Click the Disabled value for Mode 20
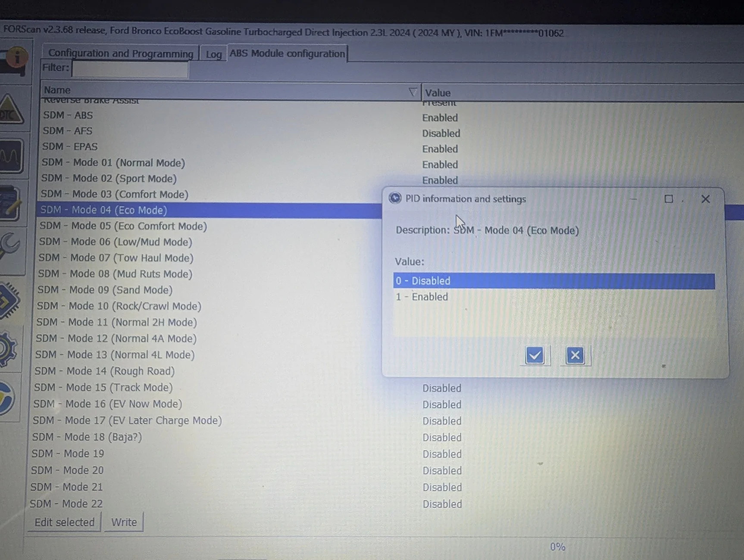Image resolution: width=744 pixels, height=560 pixels. click(x=442, y=470)
